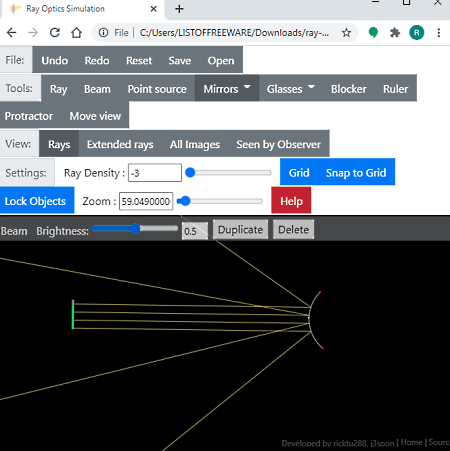Viewport: 450px width, 451px height.
Task: Select Seen by Observer view
Action: click(279, 144)
